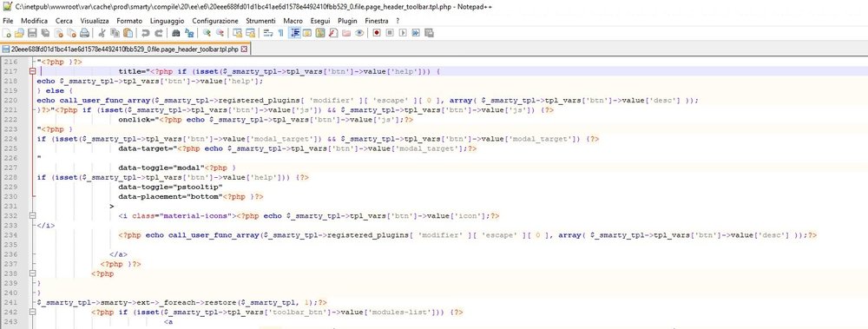Viewport: 868px width, 329px height.
Task: Open the Esegui menu
Action: pos(320,21)
